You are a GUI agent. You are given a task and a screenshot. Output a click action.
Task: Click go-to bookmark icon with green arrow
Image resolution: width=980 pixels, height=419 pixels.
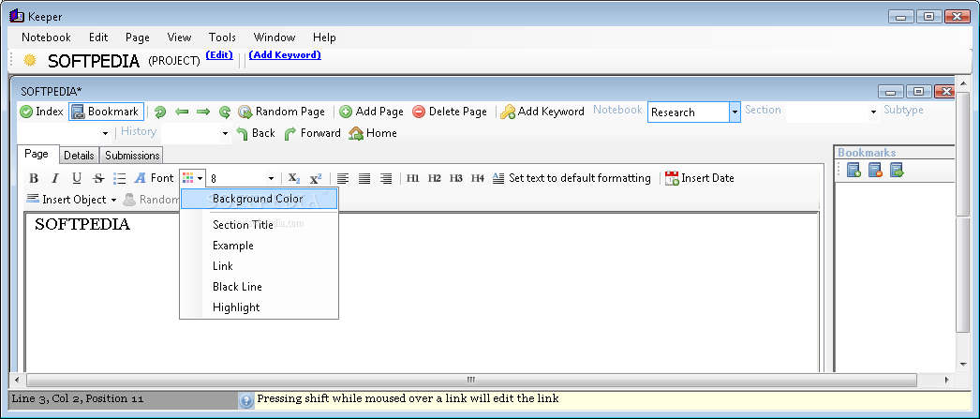[x=897, y=170]
